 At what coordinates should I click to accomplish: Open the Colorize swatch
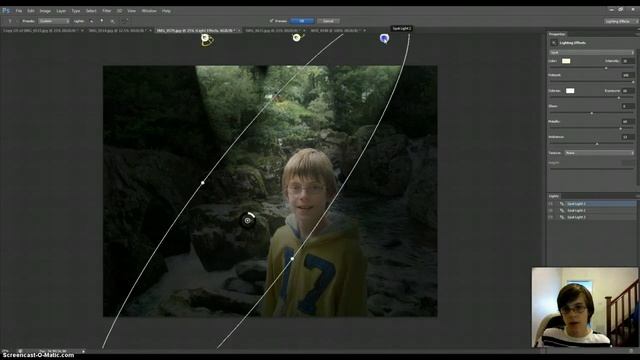tap(570, 91)
